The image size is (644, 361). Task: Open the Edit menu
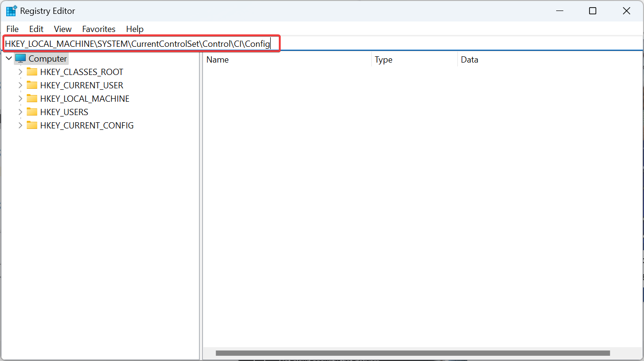tap(36, 29)
